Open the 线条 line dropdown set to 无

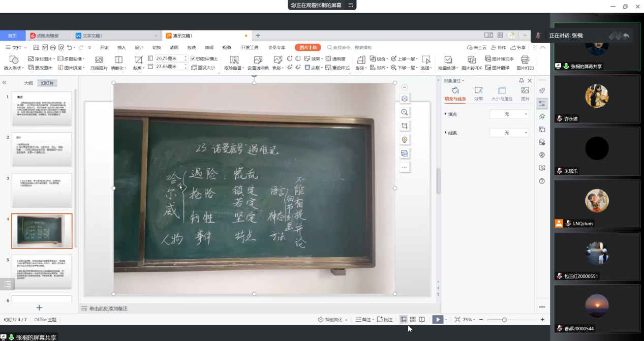pos(509,133)
